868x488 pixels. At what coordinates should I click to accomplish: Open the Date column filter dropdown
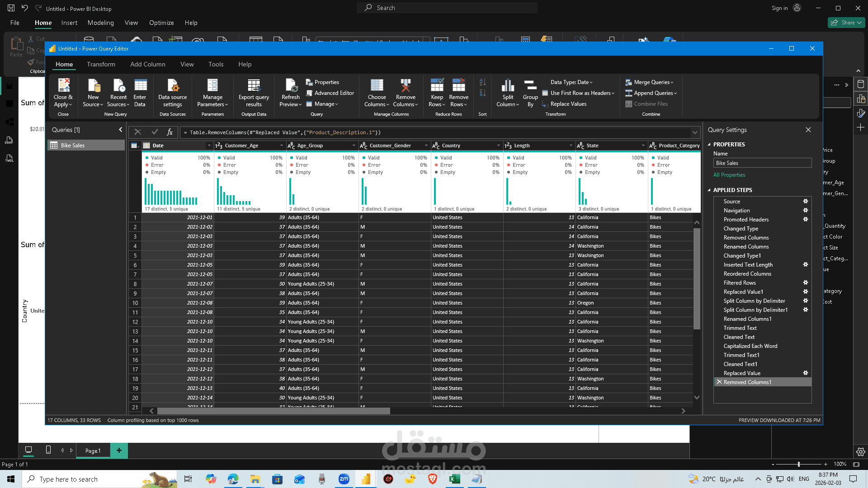pyautogui.click(x=209, y=145)
